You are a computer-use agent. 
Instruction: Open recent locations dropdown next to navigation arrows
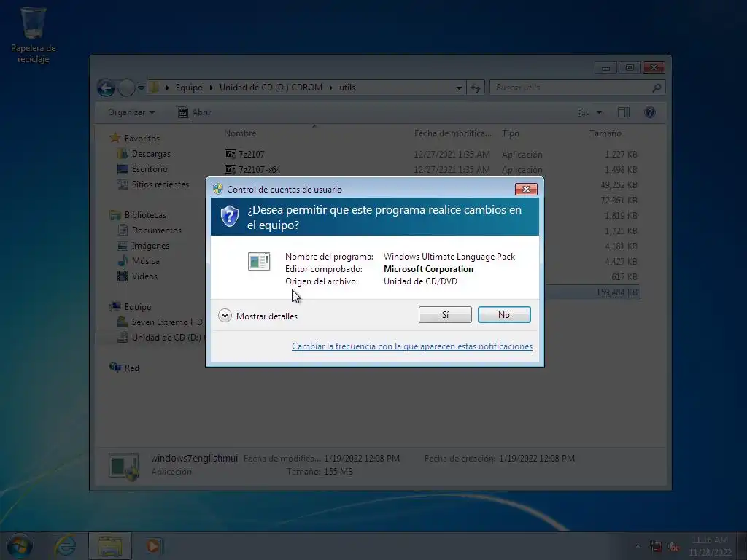(141, 88)
